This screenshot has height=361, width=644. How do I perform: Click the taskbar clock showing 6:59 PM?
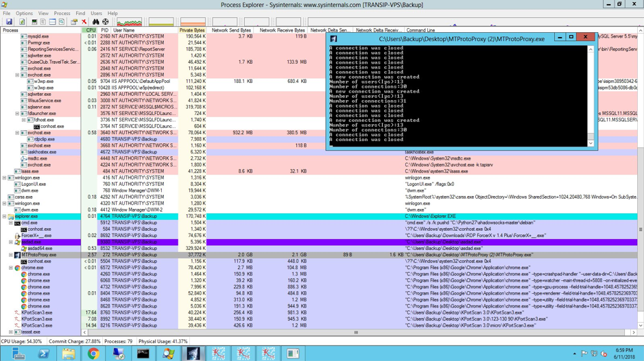pos(624,353)
